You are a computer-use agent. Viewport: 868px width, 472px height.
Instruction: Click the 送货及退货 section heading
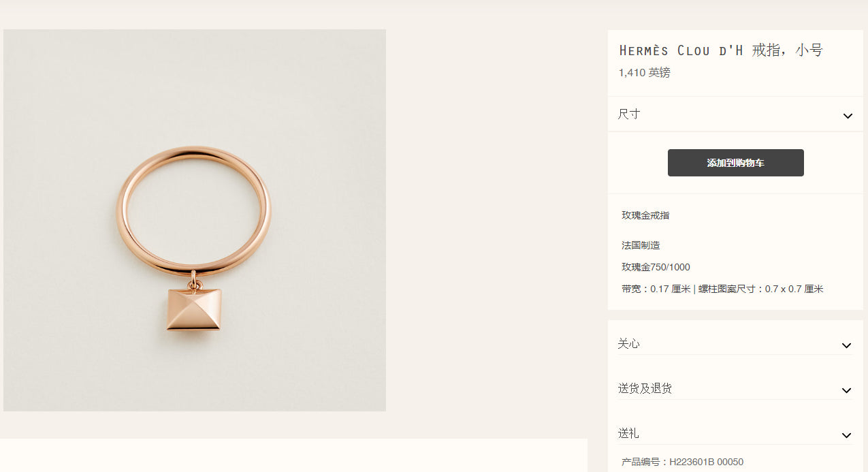click(x=645, y=388)
